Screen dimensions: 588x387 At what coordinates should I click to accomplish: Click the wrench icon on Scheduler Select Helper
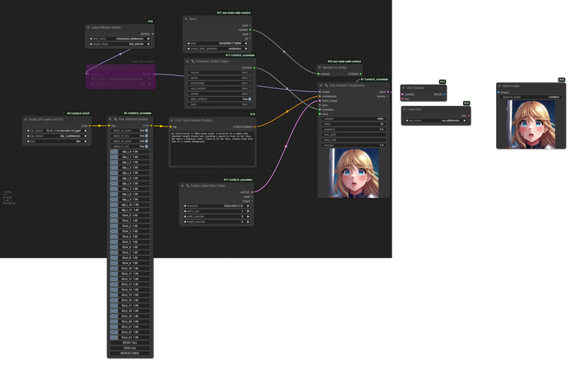click(193, 61)
